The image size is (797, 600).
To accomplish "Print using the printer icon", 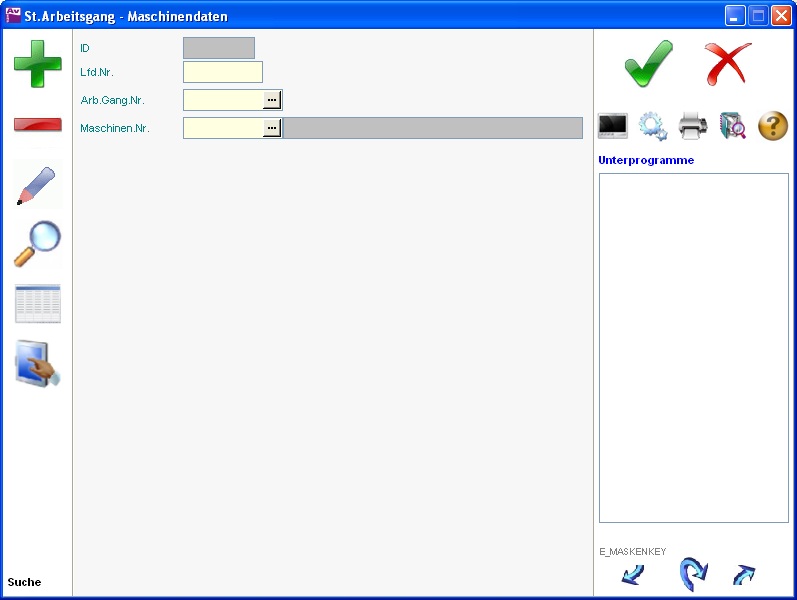I will click(x=693, y=126).
